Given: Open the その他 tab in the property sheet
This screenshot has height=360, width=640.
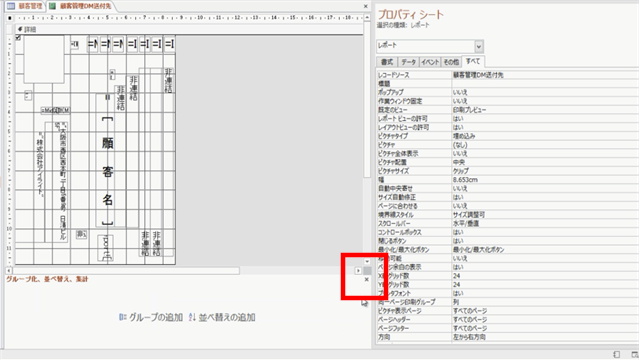Looking at the screenshot, I should (451, 62).
